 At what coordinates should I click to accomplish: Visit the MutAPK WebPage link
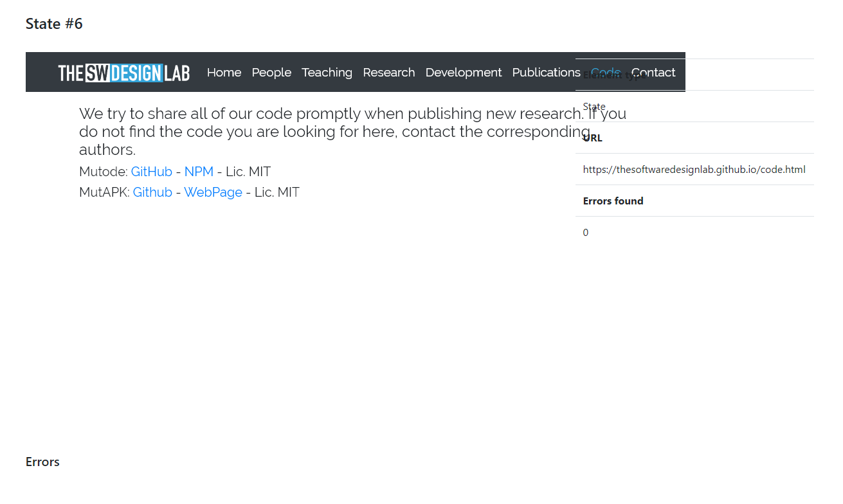[x=213, y=192]
